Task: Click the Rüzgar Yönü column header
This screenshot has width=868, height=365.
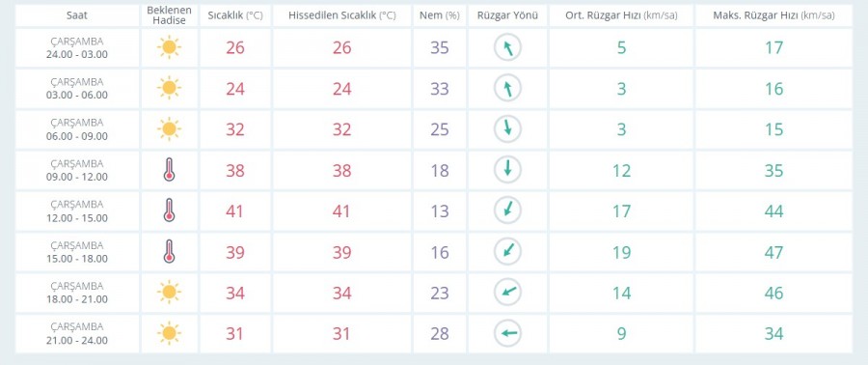Action: 507,15
